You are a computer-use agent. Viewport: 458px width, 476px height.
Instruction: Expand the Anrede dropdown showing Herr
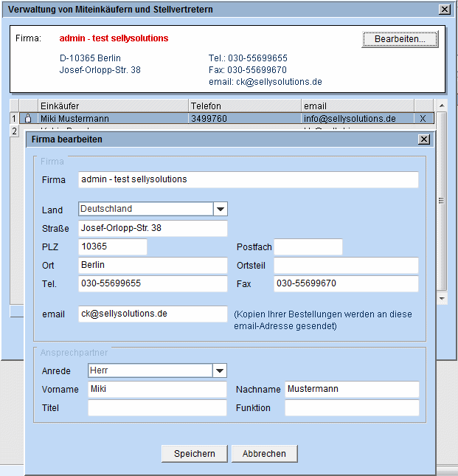click(x=220, y=370)
